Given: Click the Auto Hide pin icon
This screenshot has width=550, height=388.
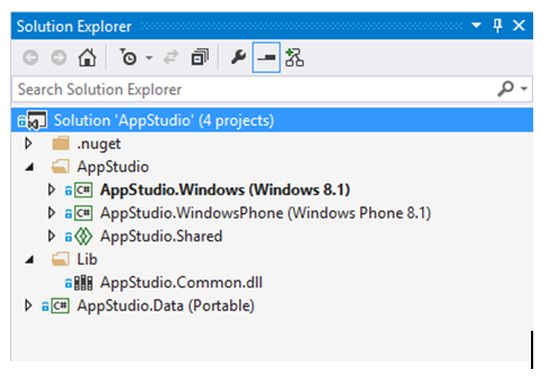Looking at the screenshot, I should [x=497, y=26].
